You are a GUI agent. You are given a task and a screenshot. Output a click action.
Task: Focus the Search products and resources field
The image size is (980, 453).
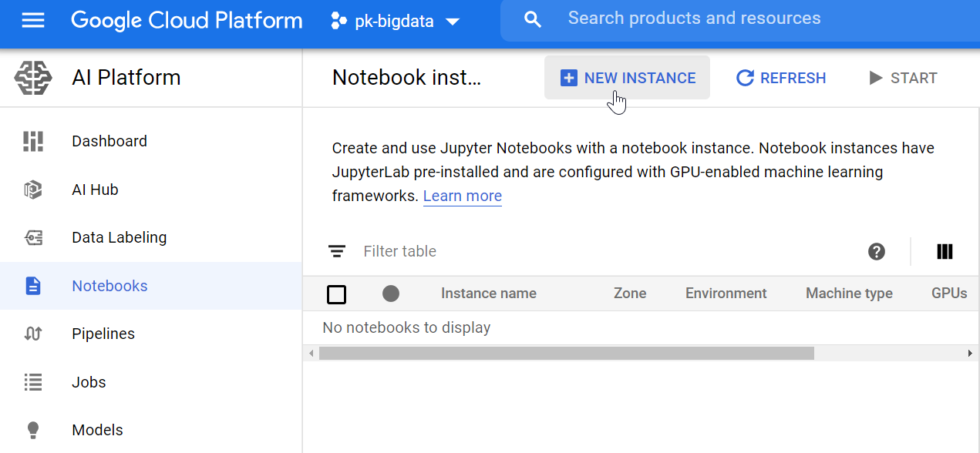[x=740, y=19]
